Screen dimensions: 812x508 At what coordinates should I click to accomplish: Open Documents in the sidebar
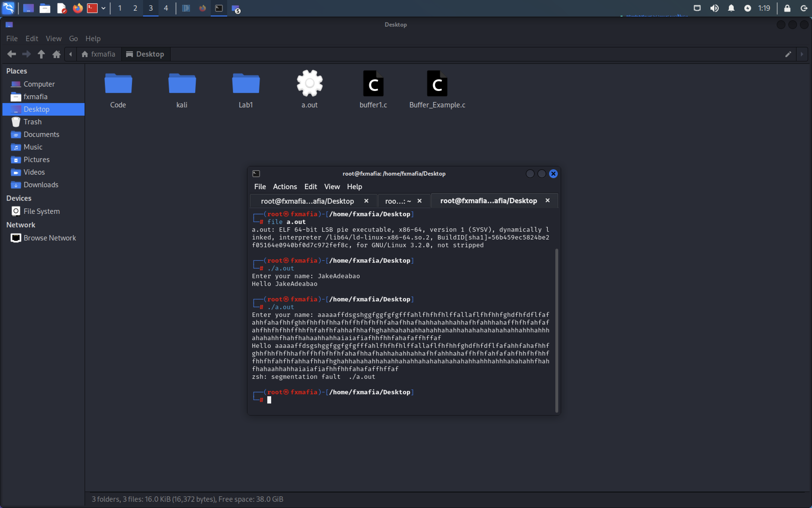(x=43, y=134)
